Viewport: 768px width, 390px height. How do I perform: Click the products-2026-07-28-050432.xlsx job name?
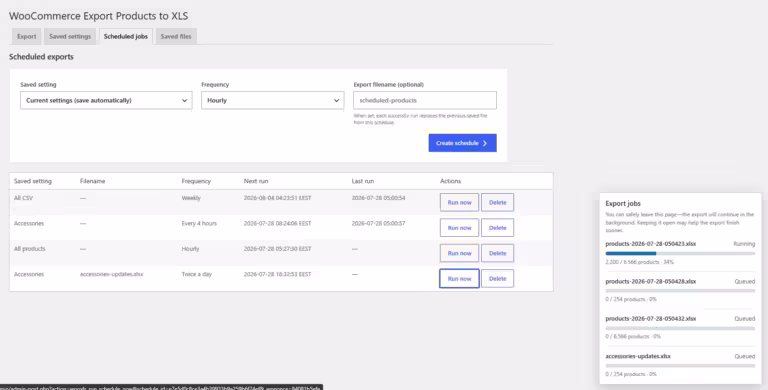[650, 319]
